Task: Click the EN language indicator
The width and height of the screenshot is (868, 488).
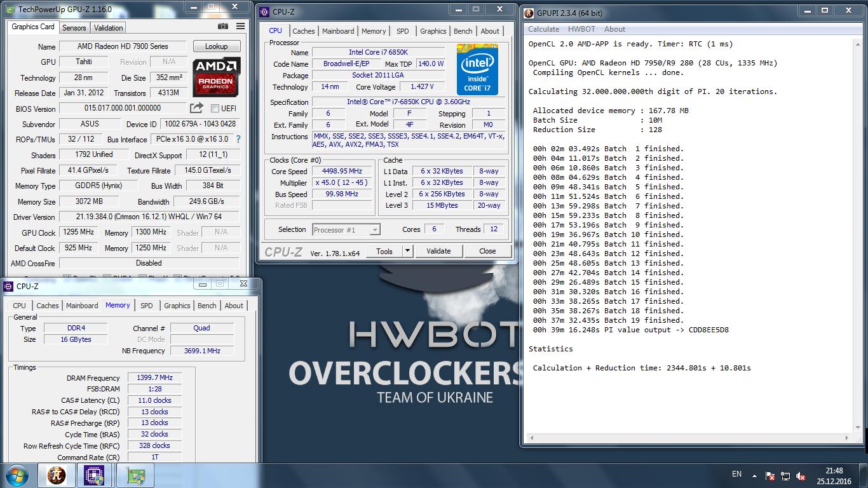Action: coord(736,474)
